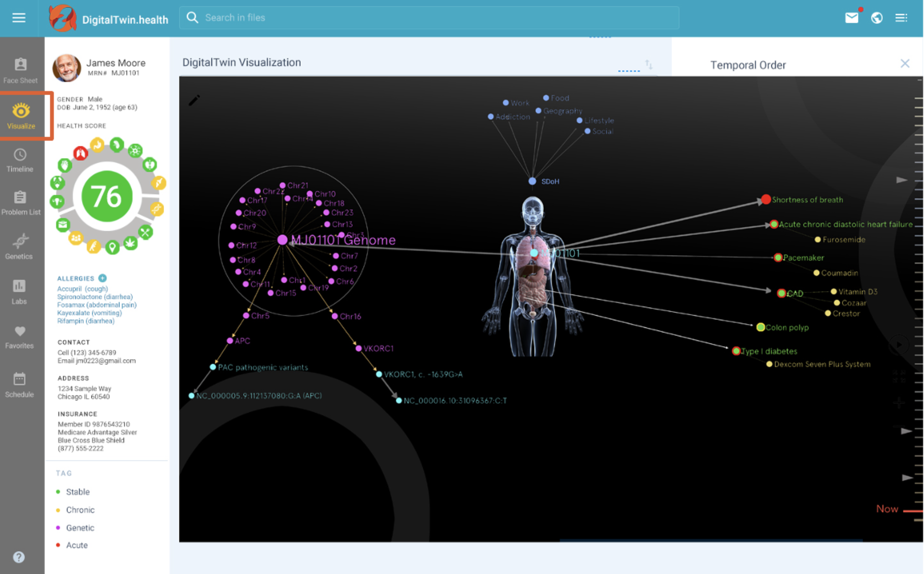Click the help question mark icon
Screen dimensions: 924x574
19,557
